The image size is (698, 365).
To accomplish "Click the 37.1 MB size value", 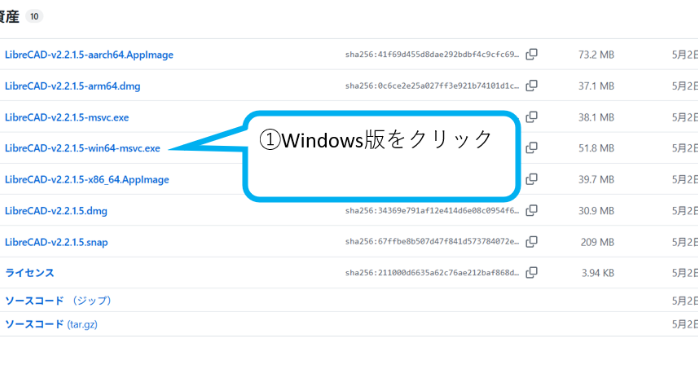I will 596,86.
